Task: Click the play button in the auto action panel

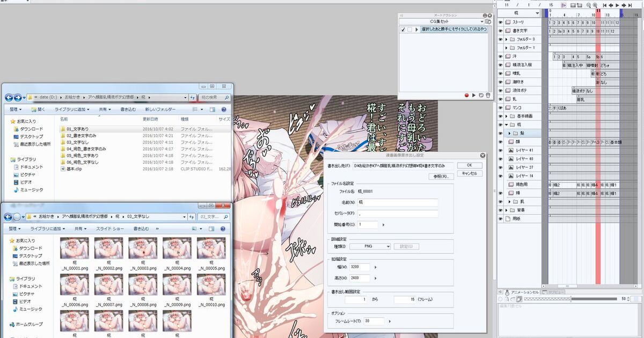Action: point(474,95)
